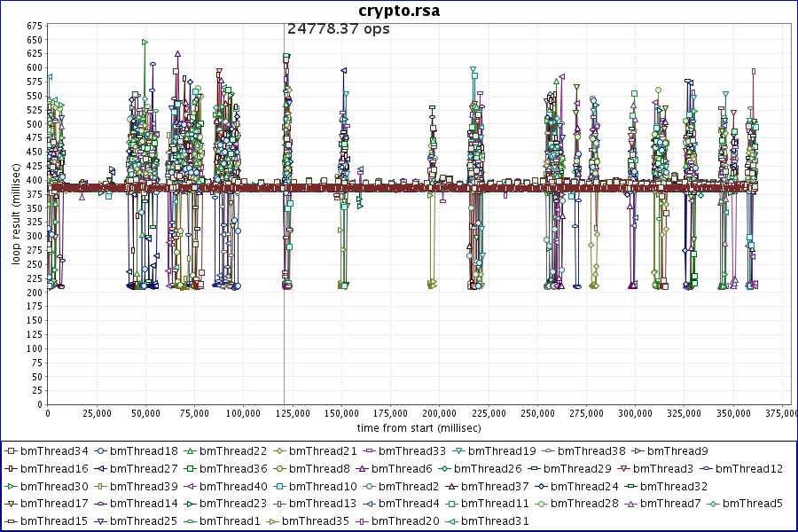
Task: Select the bmThread9 right-arrow legend marker
Action: pyautogui.click(x=638, y=451)
